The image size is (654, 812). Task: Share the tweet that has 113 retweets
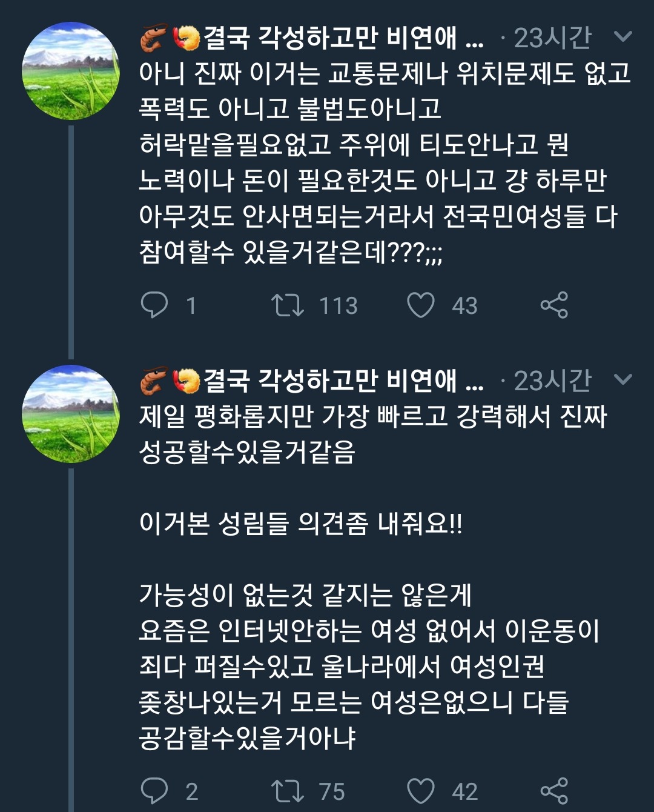(554, 305)
